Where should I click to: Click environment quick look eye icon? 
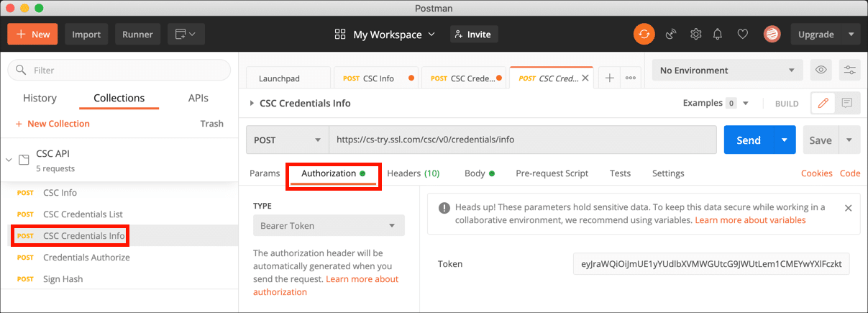(821, 71)
